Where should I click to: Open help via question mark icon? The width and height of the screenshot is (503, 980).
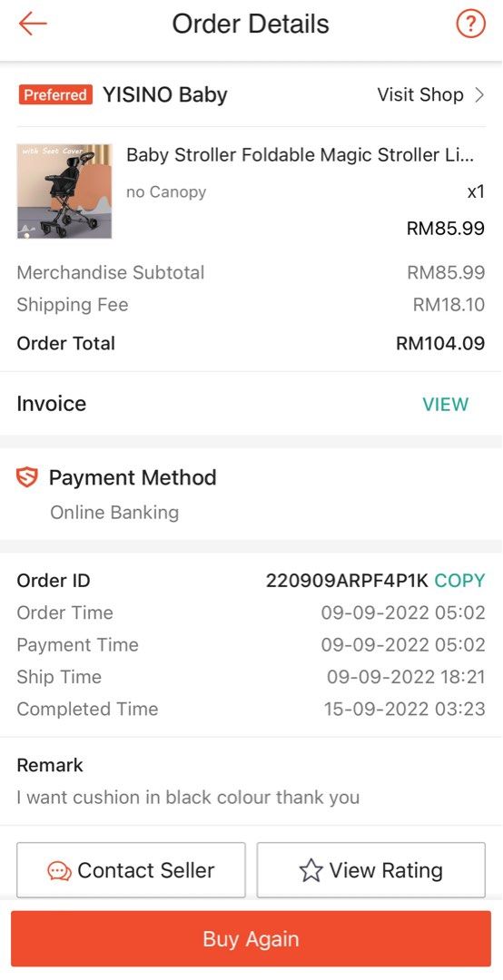[x=470, y=24]
